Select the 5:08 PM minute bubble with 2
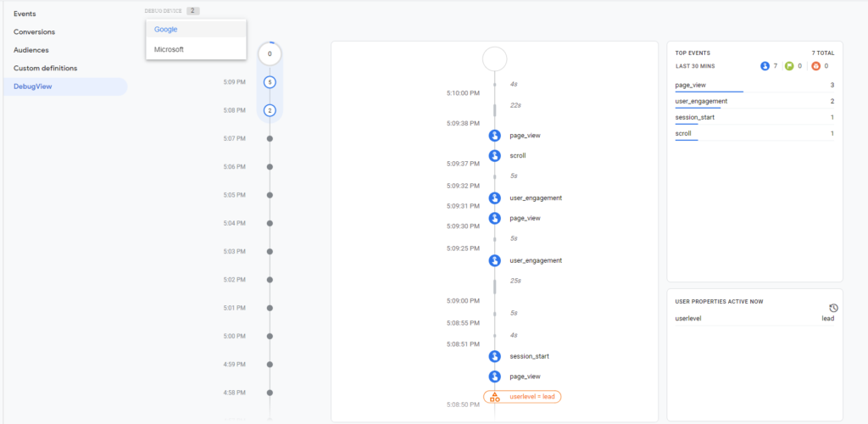 click(270, 110)
